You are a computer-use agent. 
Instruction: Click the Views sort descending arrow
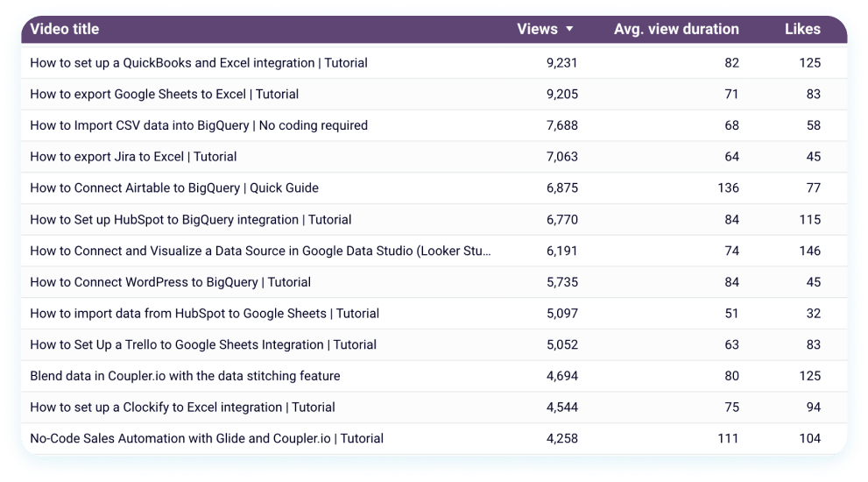pyautogui.click(x=569, y=29)
